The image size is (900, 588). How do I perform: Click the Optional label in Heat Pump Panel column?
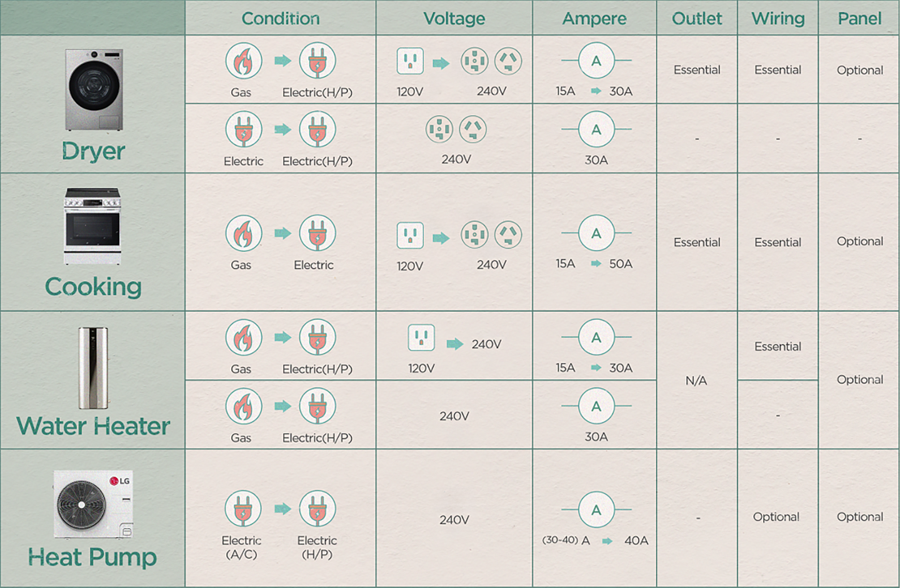coord(859,517)
